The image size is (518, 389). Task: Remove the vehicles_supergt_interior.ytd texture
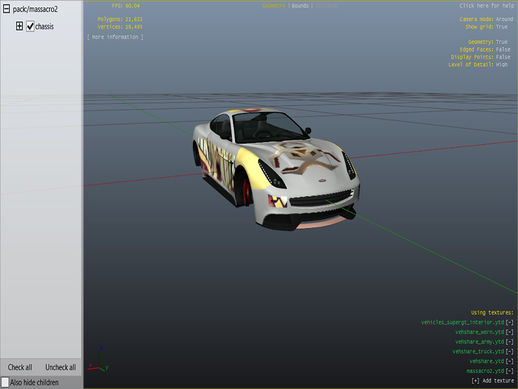point(509,322)
